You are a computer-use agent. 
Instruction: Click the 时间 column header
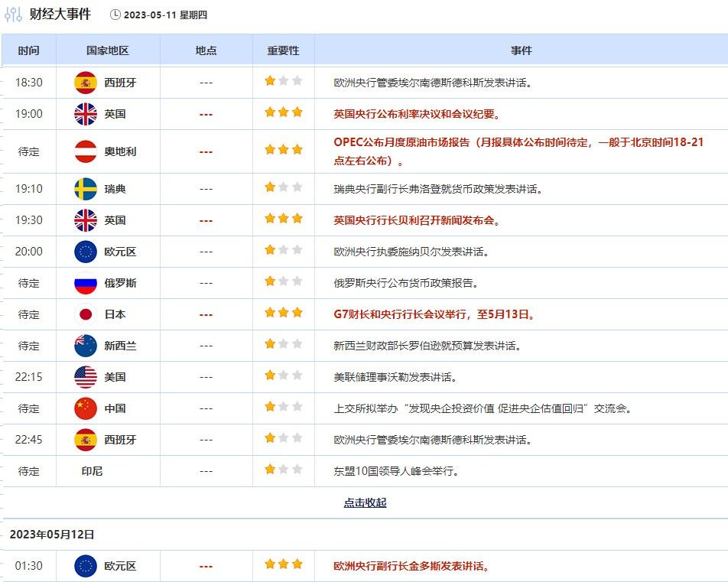28,50
